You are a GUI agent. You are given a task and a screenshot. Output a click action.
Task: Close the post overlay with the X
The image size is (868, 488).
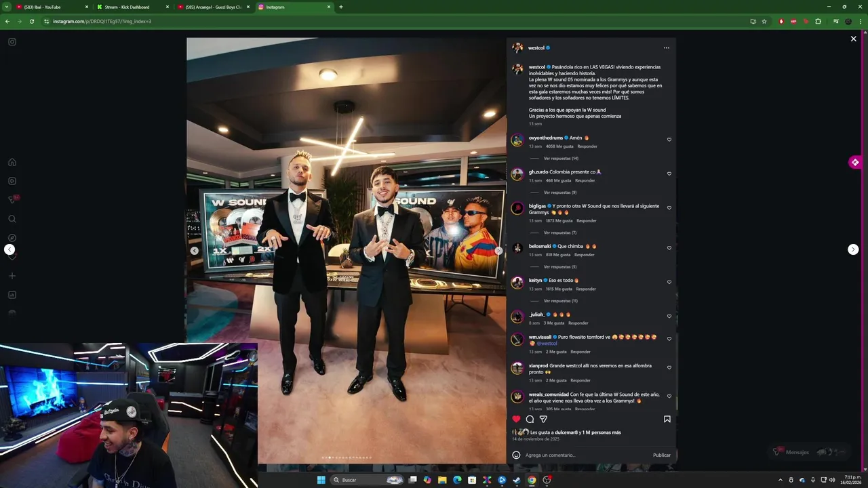tap(854, 39)
